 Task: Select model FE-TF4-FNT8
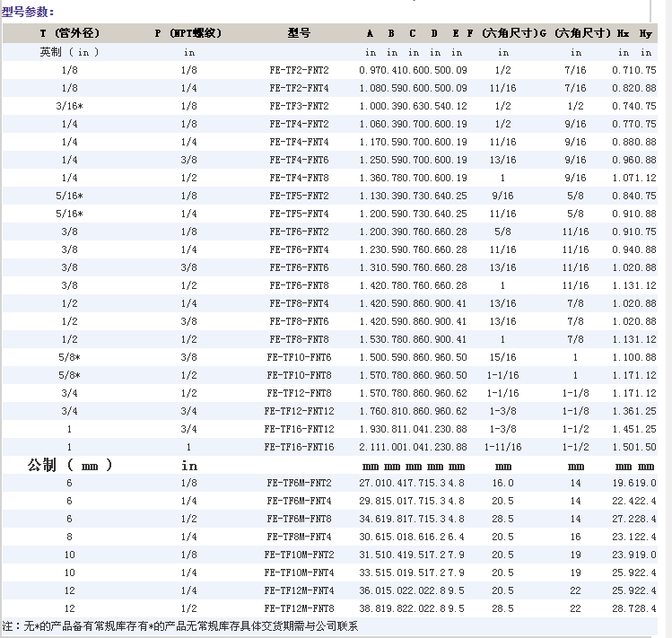(x=299, y=179)
